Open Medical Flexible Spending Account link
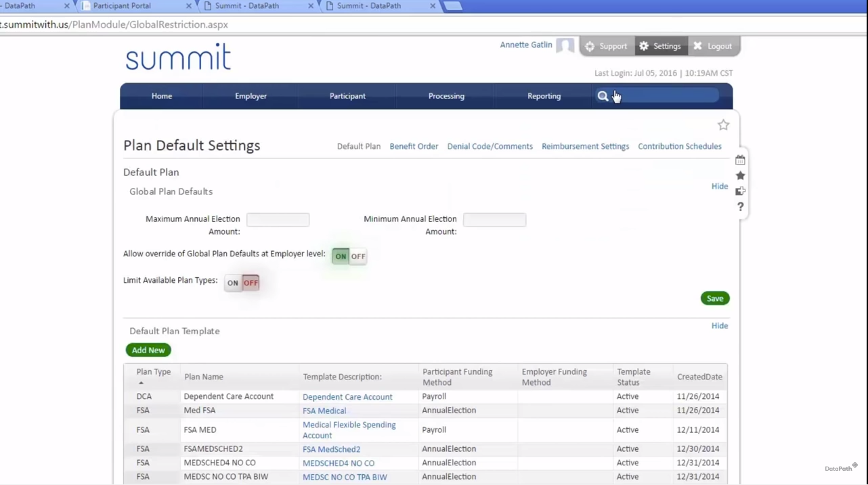The width and height of the screenshot is (868, 485). tap(349, 430)
